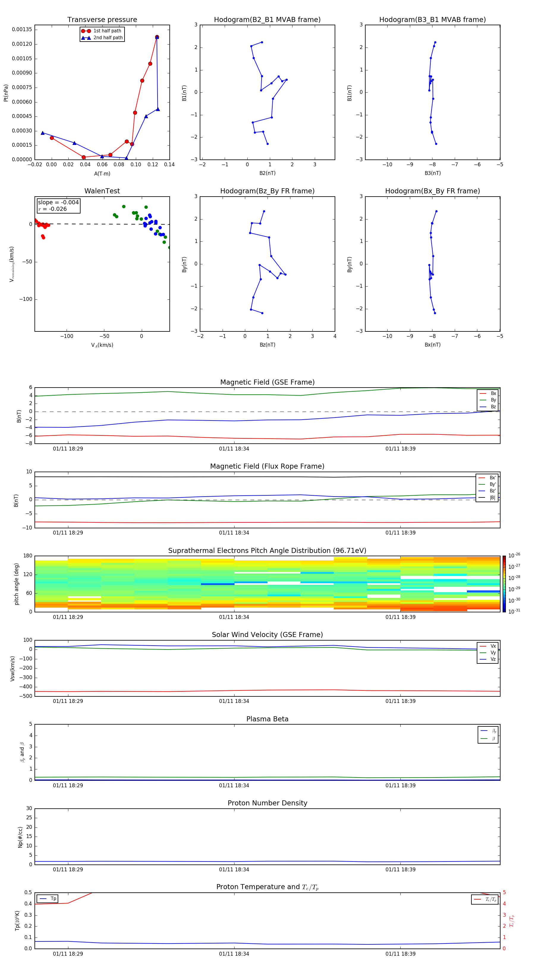Select the Tp legend entry
Screen dimensions: 535x980
[x=48, y=899]
